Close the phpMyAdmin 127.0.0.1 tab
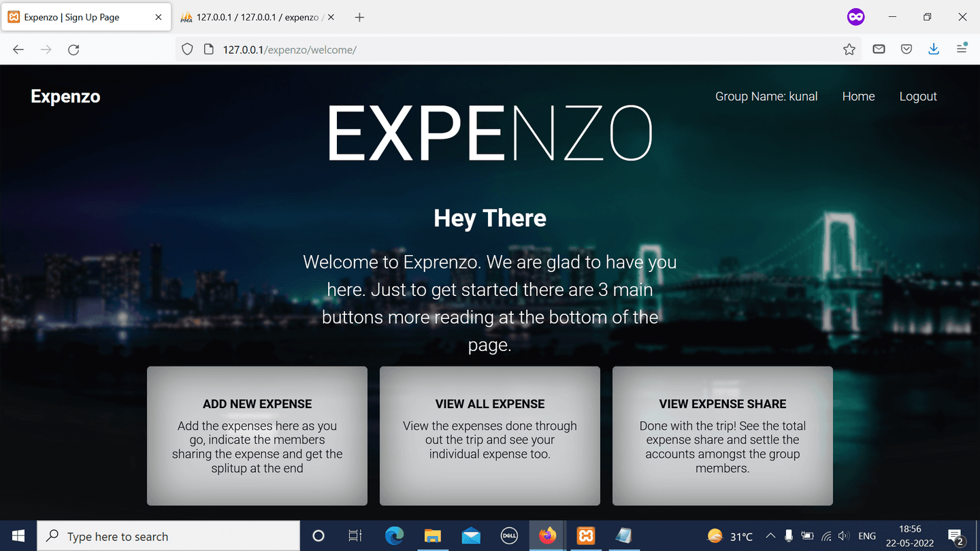This screenshot has width=980, height=551. click(331, 17)
